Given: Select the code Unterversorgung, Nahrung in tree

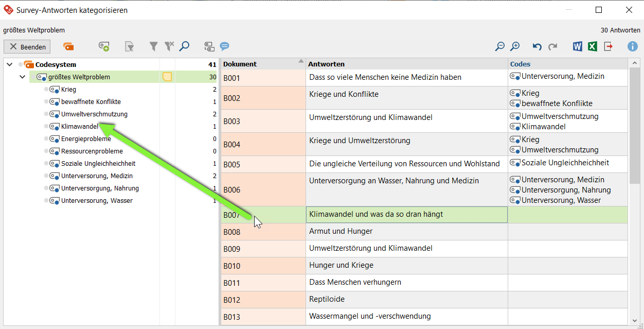Looking at the screenshot, I should [x=100, y=188].
